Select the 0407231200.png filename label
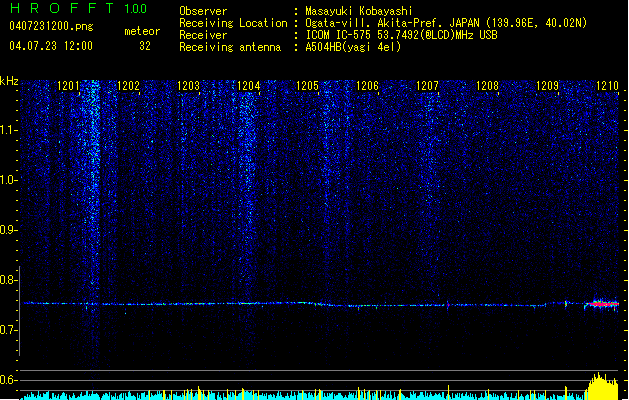The image size is (629, 400). click(51, 27)
